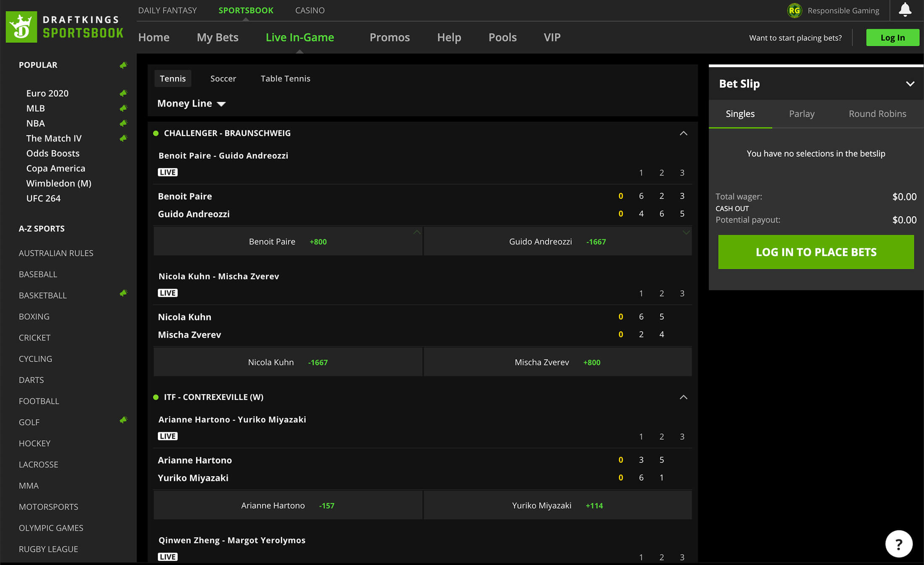This screenshot has width=924, height=565.
Task: Select Round Robins bet type link
Action: click(877, 113)
